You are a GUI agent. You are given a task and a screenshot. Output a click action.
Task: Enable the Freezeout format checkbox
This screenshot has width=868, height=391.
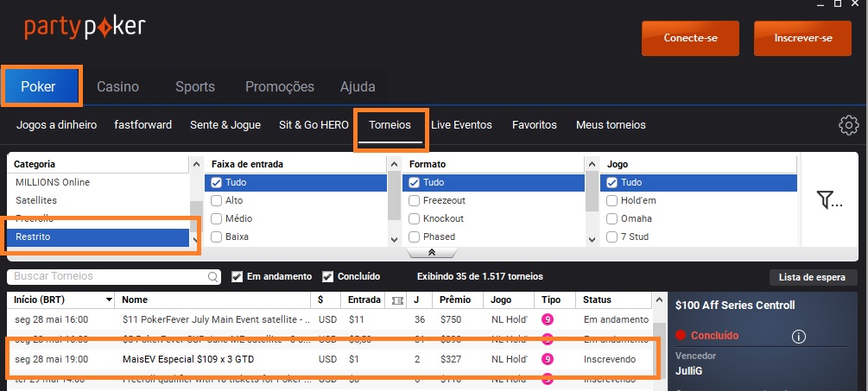tap(414, 201)
